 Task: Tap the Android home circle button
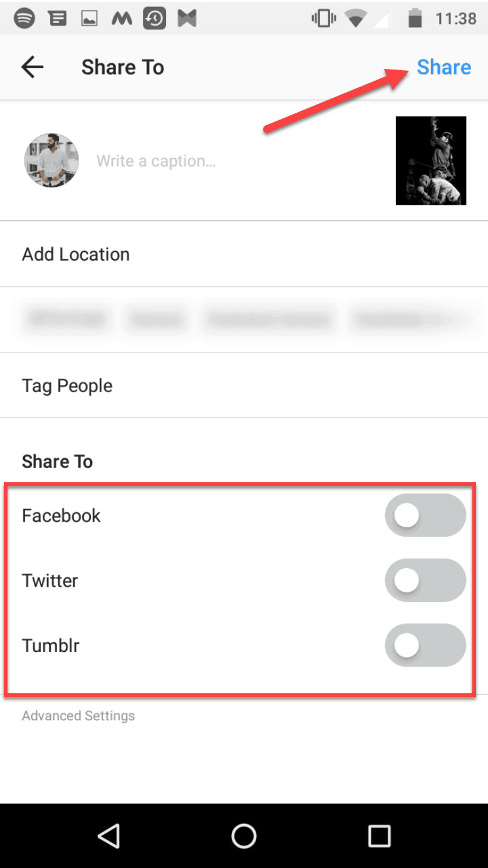[244, 835]
